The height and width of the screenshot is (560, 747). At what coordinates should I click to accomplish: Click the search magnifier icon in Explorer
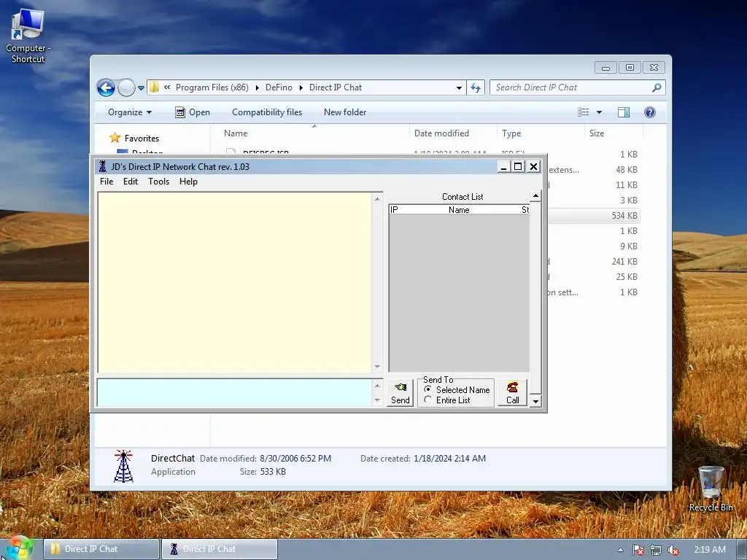point(657,87)
